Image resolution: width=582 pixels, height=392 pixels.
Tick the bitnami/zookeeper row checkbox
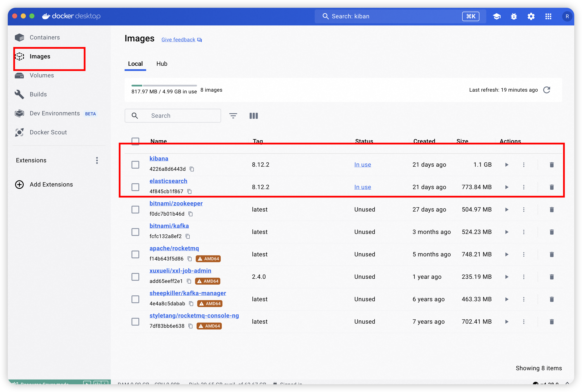point(135,210)
